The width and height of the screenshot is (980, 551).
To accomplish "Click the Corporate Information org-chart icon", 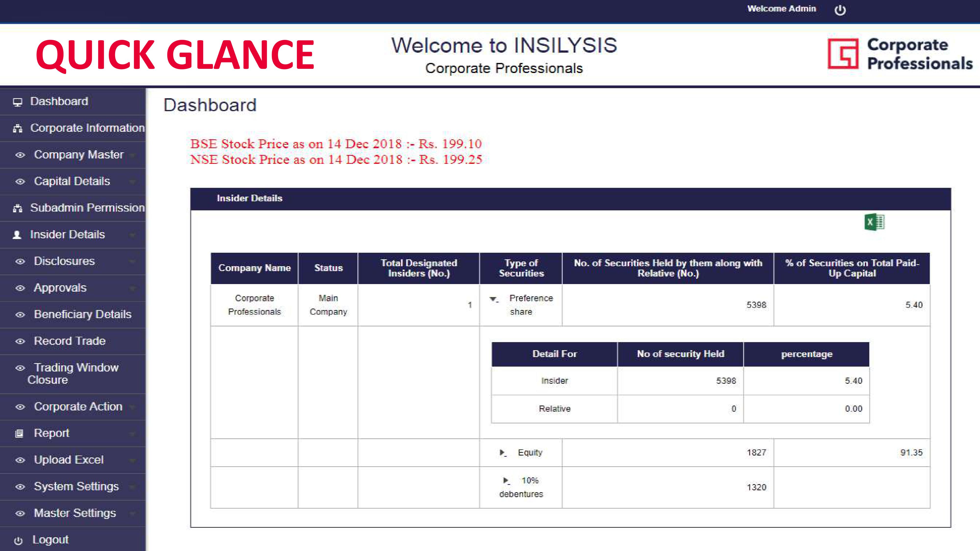I will [17, 129].
